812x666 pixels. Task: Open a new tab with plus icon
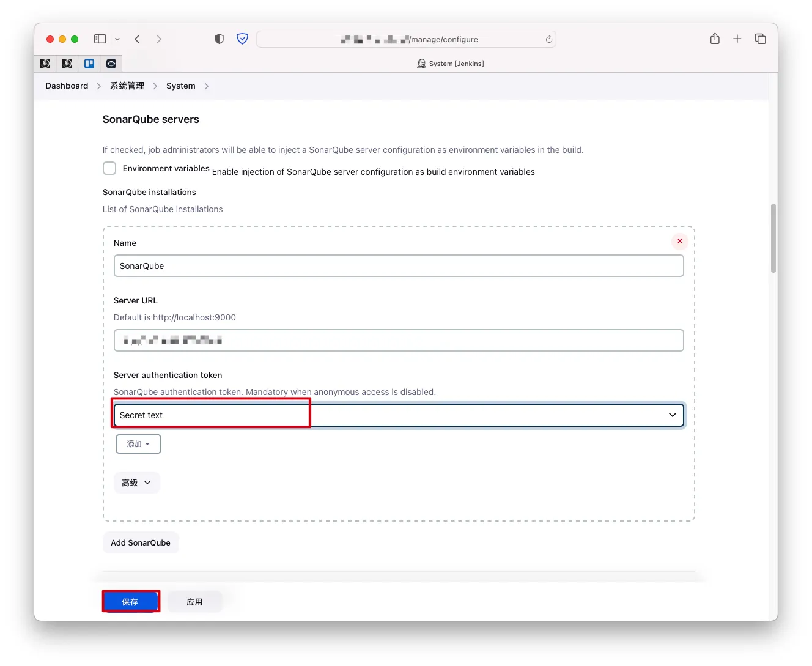pyautogui.click(x=737, y=39)
